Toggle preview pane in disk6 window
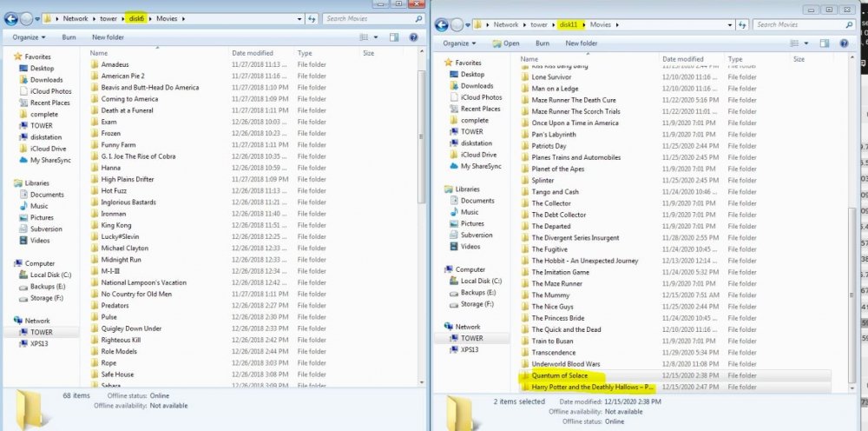 click(393, 37)
